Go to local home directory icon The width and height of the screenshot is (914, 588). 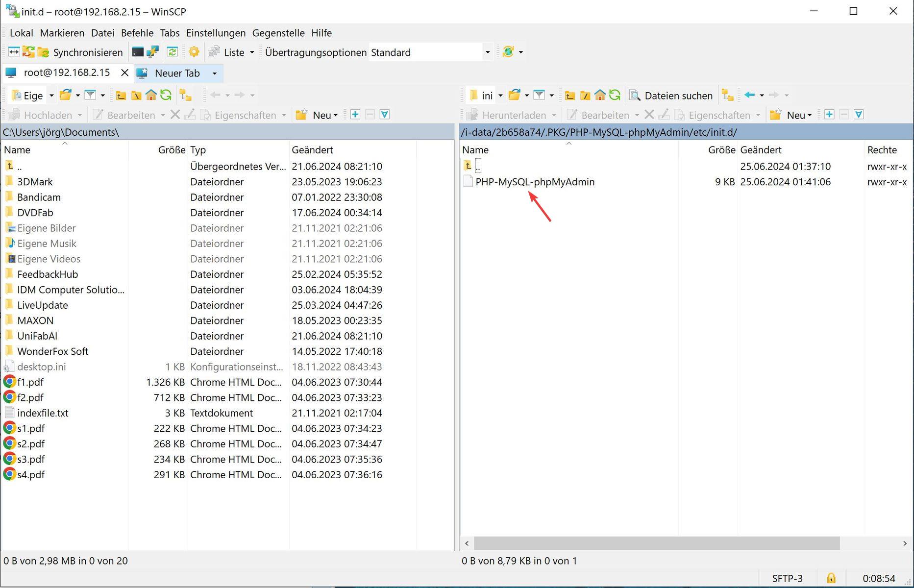pos(151,95)
